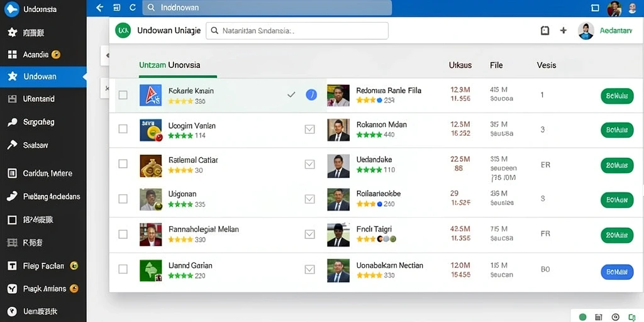This screenshot has height=322, width=644.
Task: Click the green button in Rokamon Mdan row
Action: pyautogui.click(x=617, y=130)
